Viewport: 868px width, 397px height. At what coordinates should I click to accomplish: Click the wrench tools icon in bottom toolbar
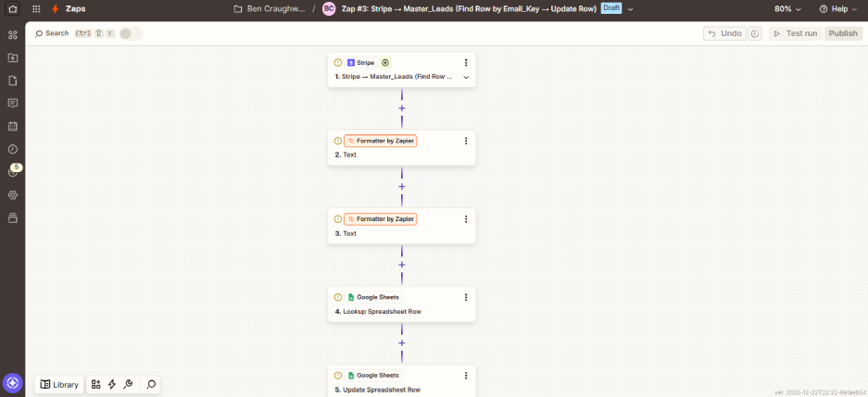[x=128, y=384]
